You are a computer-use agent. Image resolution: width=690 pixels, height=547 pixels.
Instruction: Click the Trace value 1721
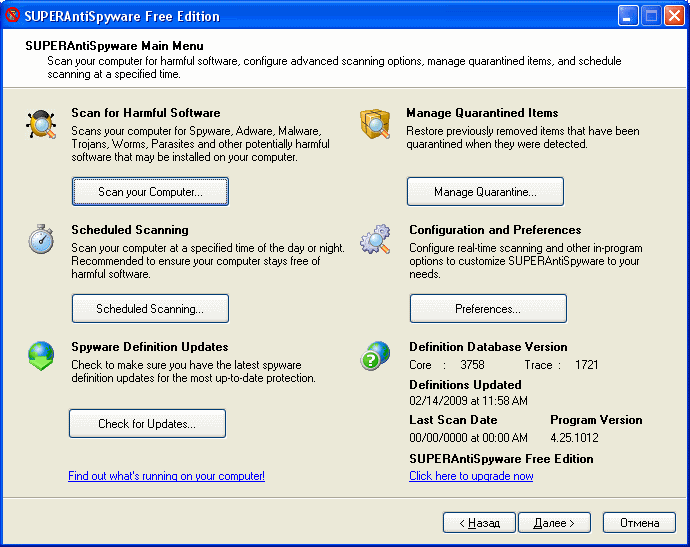pyautogui.click(x=587, y=365)
